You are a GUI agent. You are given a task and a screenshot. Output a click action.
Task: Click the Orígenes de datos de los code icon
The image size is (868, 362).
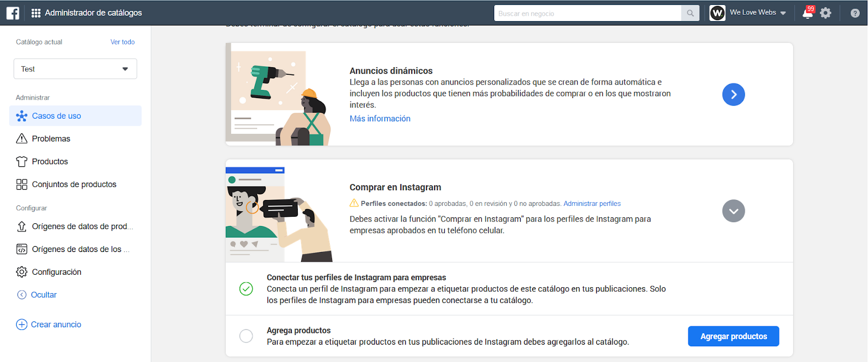pyautogui.click(x=22, y=249)
